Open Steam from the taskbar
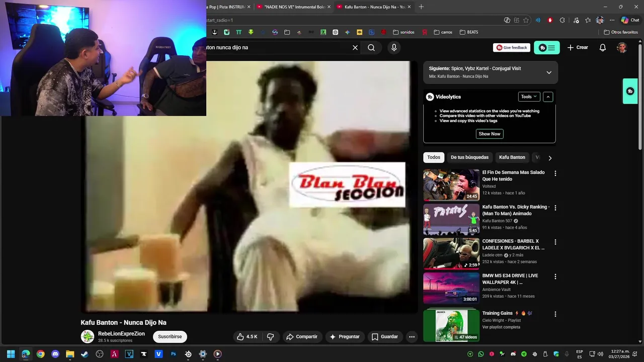Viewport: 644px width, 362px height. (x=85, y=354)
